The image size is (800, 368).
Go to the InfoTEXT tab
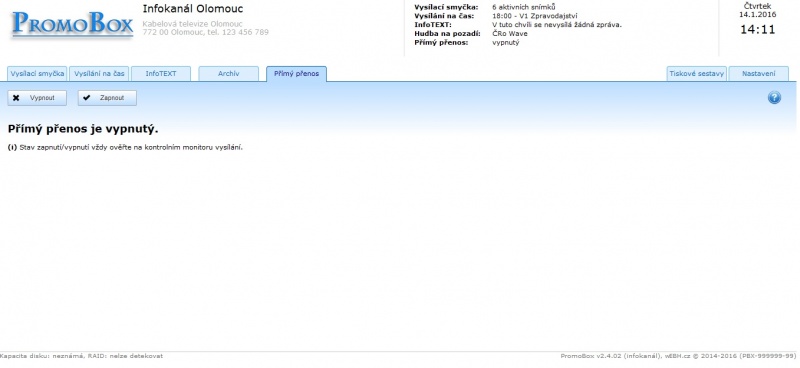[x=161, y=73]
